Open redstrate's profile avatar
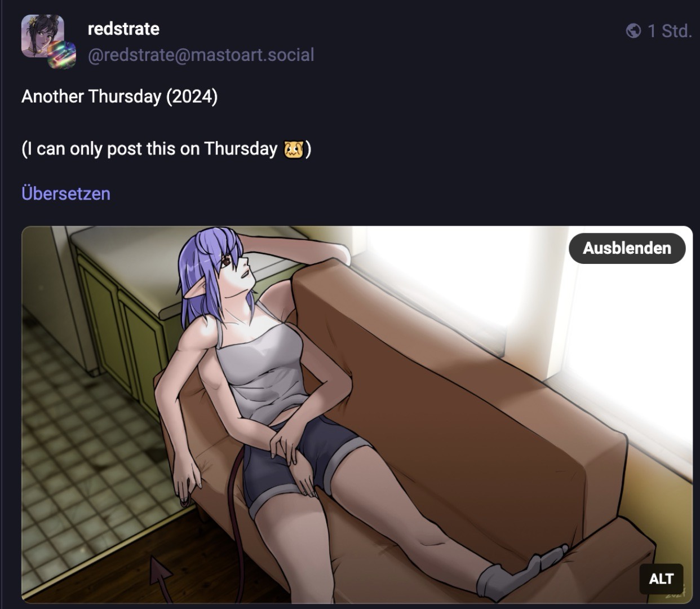 pos(42,36)
